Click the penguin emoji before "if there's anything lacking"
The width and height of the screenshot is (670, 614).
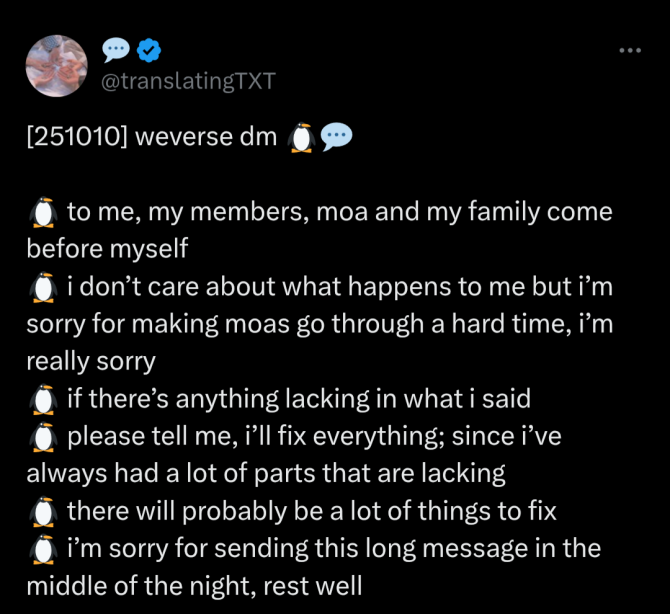41,399
